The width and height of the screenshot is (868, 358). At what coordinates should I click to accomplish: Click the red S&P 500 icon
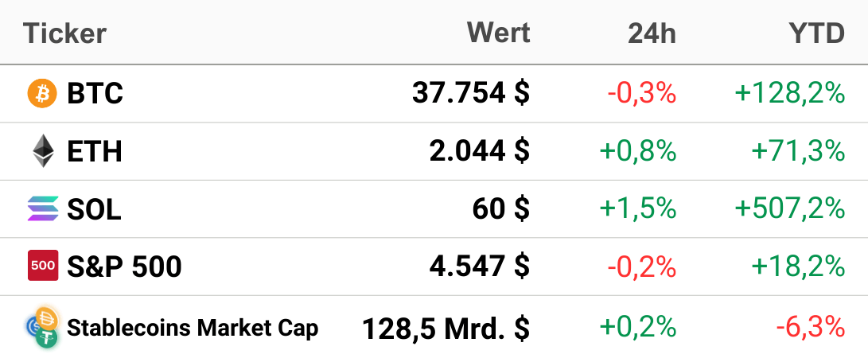[x=43, y=266]
